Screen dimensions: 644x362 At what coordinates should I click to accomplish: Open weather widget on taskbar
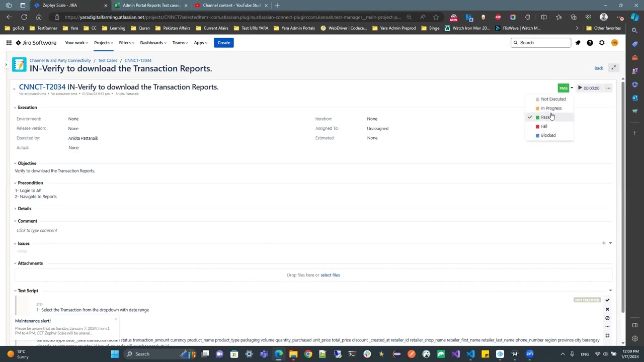[18, 354]
